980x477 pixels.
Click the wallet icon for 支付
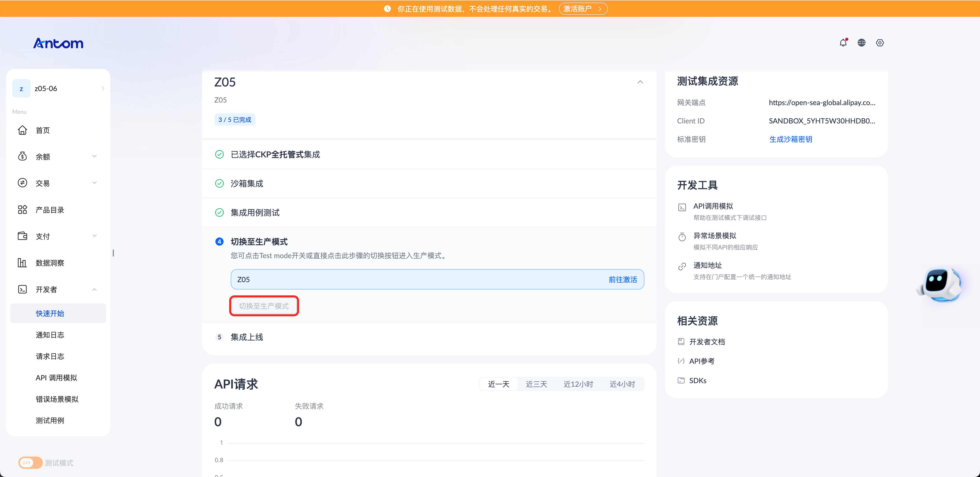pyautogui.click(x=22, y=236)
